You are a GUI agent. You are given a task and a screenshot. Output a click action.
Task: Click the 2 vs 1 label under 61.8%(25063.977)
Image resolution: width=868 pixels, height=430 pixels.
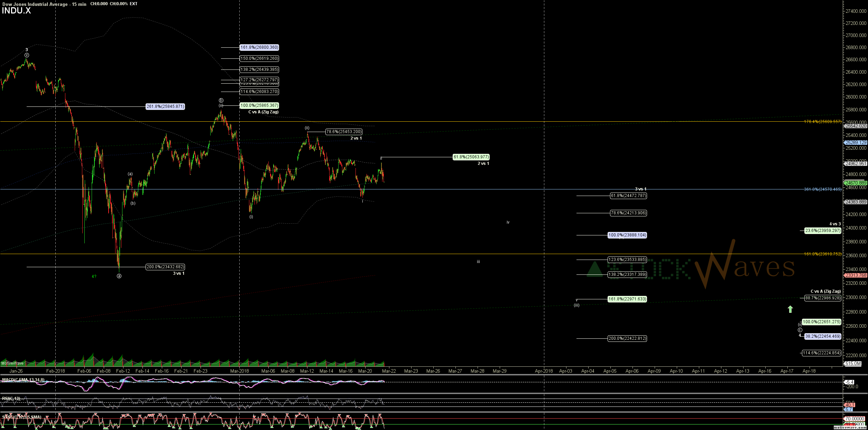click(x=483, y=163)
